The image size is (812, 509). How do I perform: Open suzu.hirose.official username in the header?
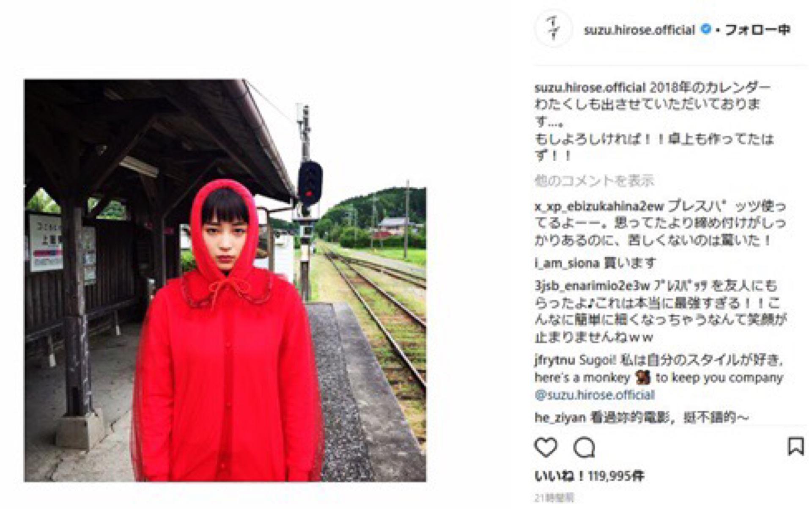click(639, 30)
